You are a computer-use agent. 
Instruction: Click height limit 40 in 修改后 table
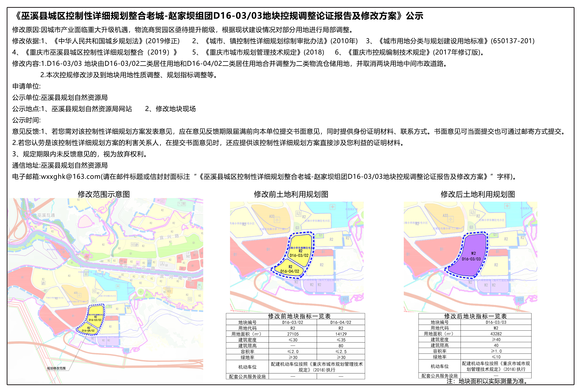pos(496,345)
